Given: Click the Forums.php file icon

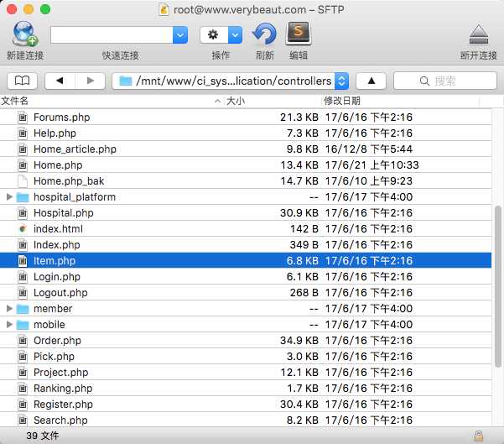Looking at the screenshot, I should (x=23, y=118).
